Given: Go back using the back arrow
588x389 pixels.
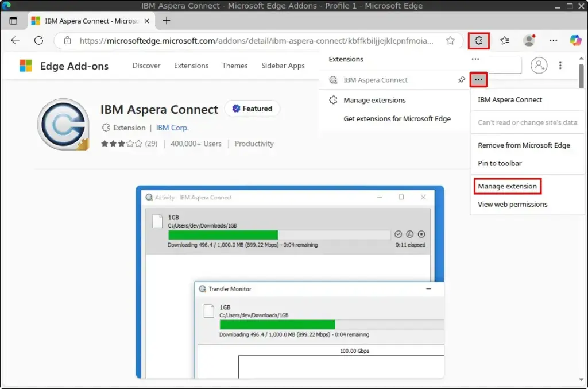Looking at the screenshot, I should pyautogui.click(x=16, y=41).
